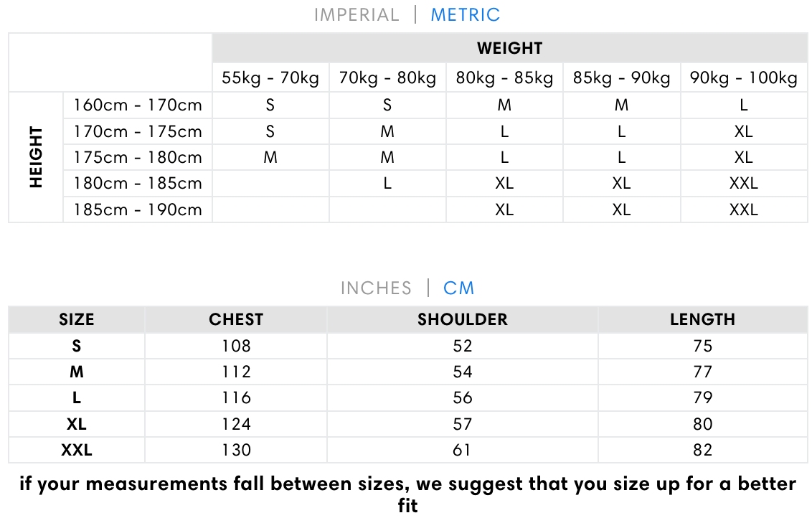The height and width of the screenshot is (518, 812).
Task: Click the WEIGHT table header
Action: coord(509,48)
